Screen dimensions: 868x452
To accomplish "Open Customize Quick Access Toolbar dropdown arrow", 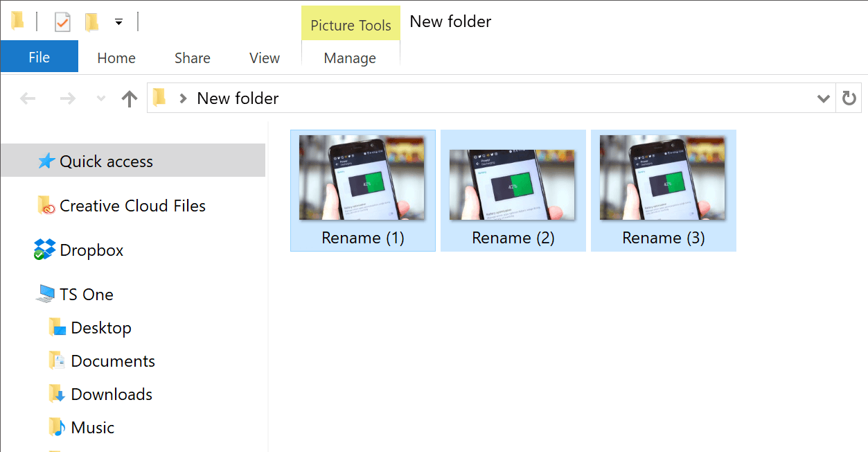I will click(x=118, y=22).
